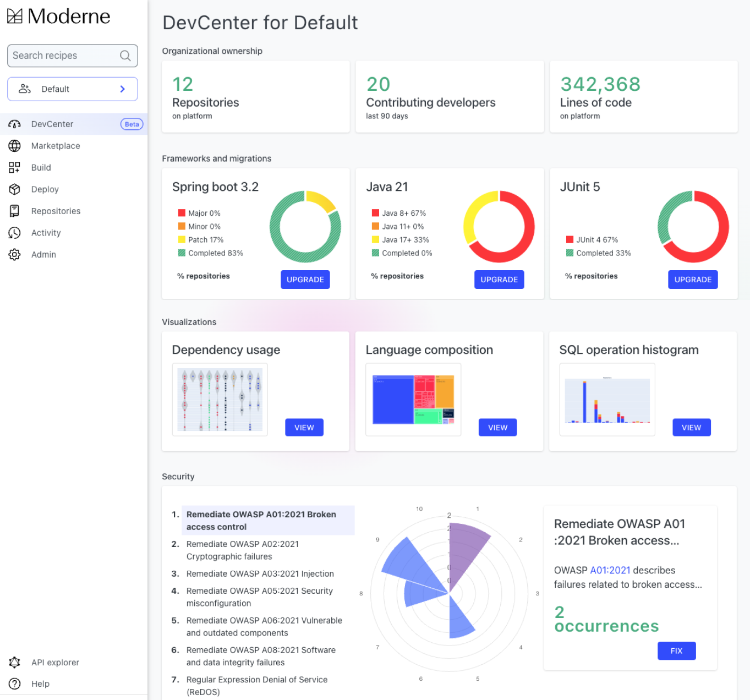Click the Java 11+ 0% legend entry
The image size is (750, 700).
click(398, 226)
